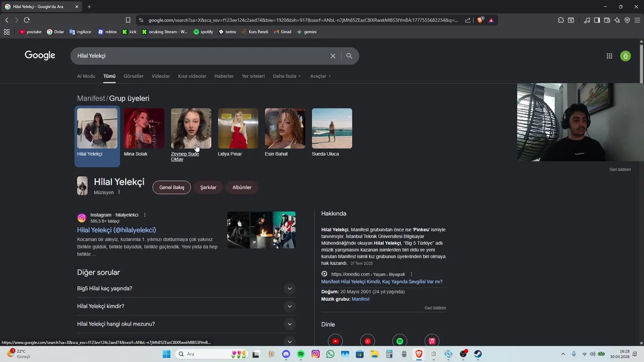
Task: Switch to the Haberler tab
Action: tap(224, 76)
